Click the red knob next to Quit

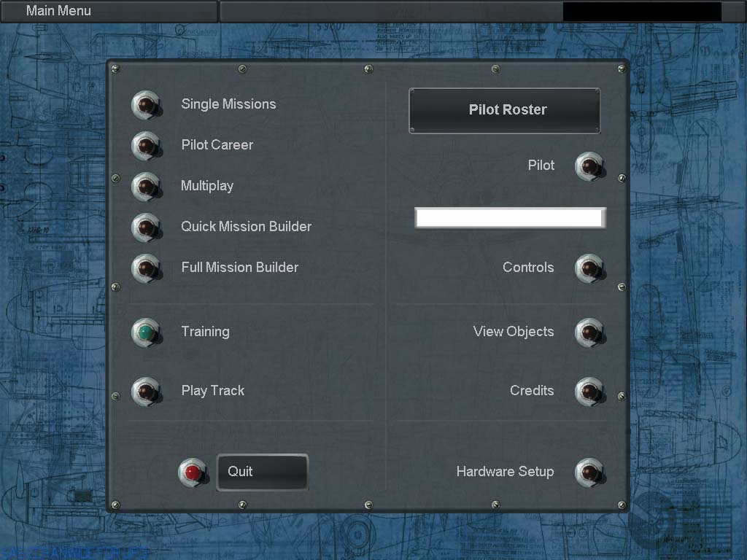point(193,472)
